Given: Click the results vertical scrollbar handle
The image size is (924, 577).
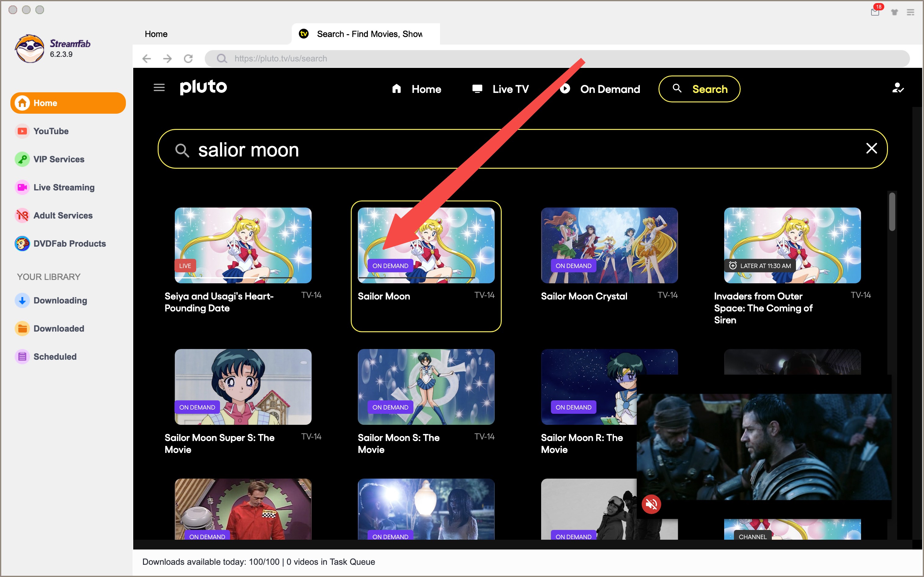Looking at the screenshot, I should [x=892, y=212].
